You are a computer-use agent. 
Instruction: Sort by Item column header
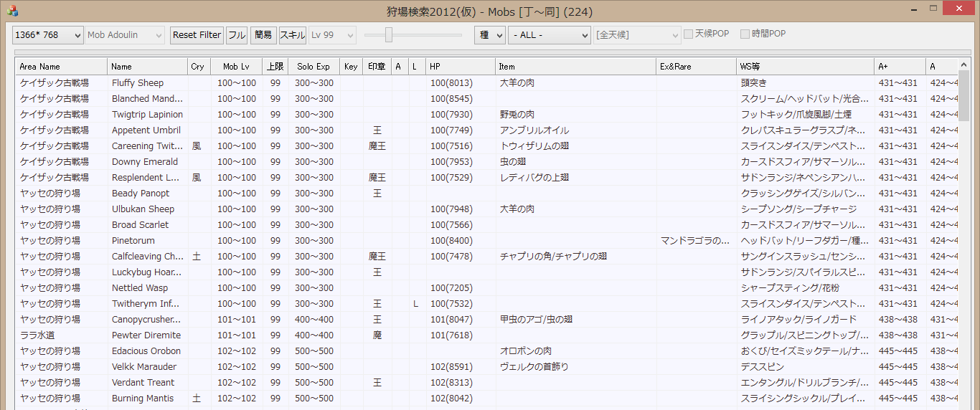coord(577,67)
